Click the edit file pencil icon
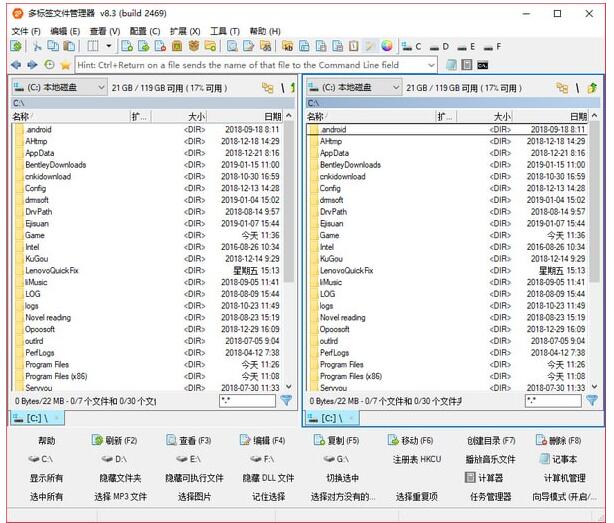614x523 pixels. tap(249, 46)
